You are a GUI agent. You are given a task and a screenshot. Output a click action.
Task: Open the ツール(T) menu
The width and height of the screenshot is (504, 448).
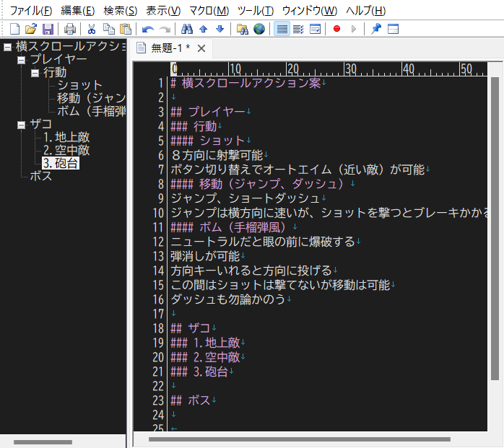point(255,10)
